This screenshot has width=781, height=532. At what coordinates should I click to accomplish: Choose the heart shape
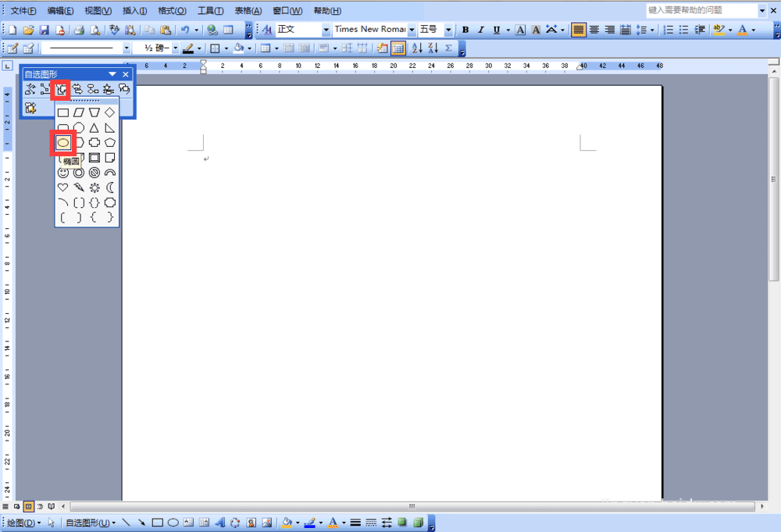coord(62,187)
